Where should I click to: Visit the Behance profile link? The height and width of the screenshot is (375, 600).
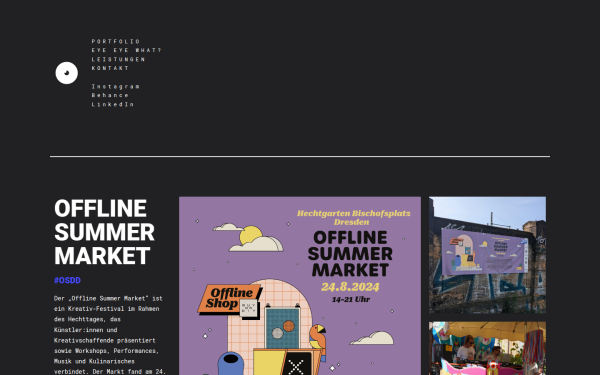(x=110, y=95)
